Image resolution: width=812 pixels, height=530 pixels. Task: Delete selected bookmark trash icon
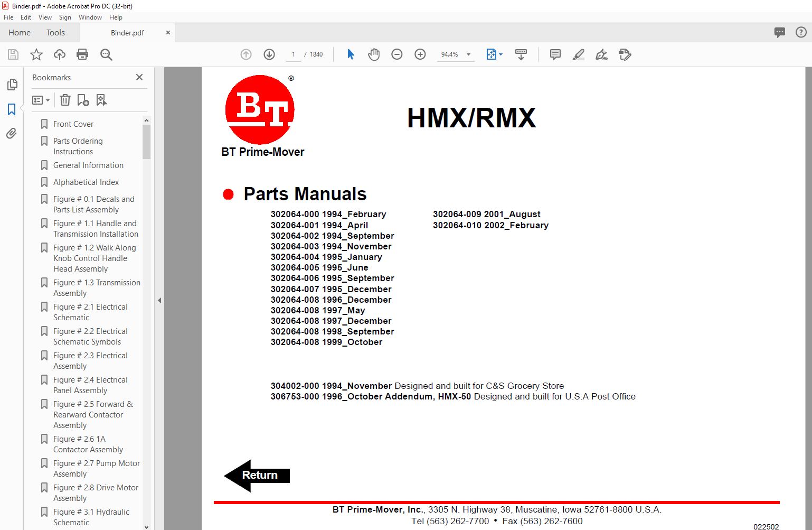click(x=65, y=100)
